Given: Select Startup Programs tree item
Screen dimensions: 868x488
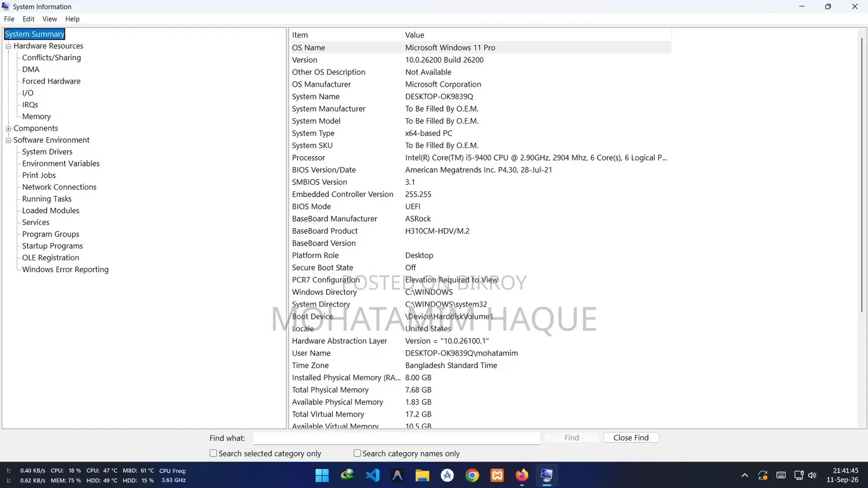Looking at the screenshot, I should point(53,246).
